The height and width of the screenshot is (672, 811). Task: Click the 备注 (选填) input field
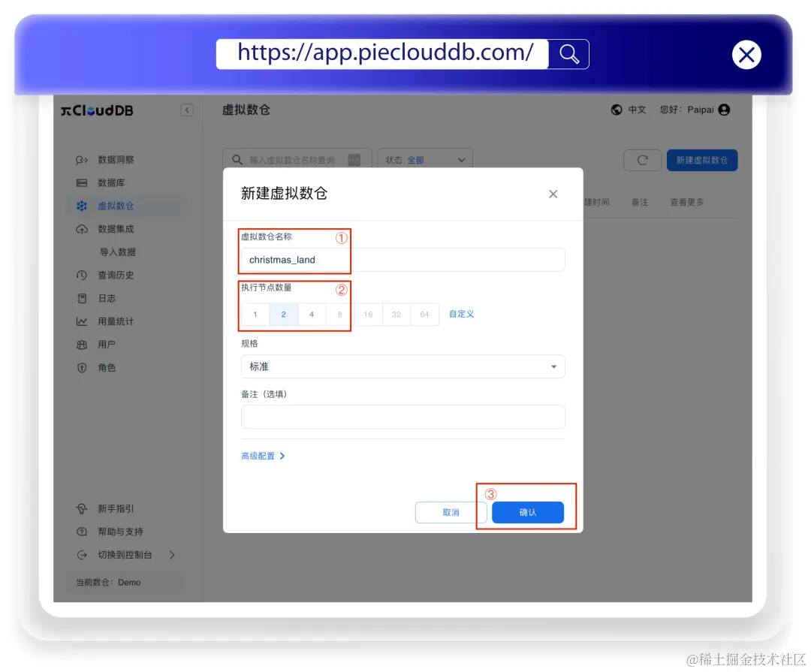(x=402, y=417)
